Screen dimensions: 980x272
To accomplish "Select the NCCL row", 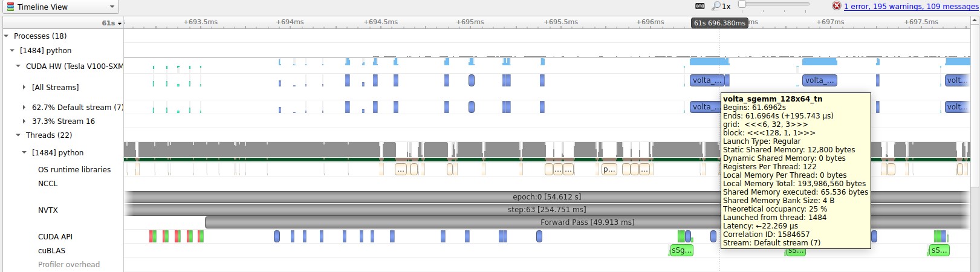I will pyautogui.click(x=48, y=184).
